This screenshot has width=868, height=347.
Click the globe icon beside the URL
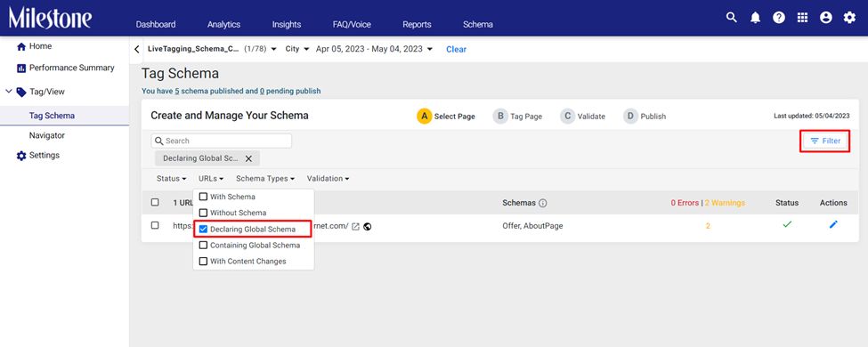point(367,226)
